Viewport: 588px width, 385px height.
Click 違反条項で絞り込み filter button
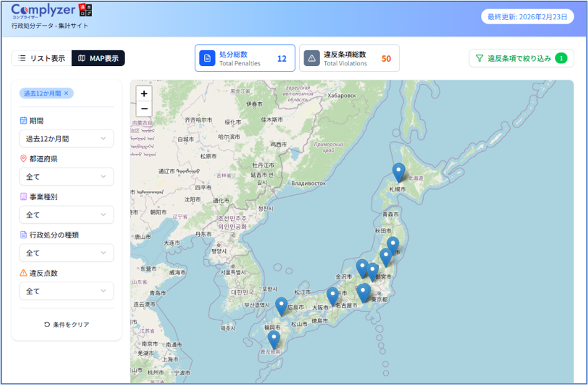(x=520, y=58)
